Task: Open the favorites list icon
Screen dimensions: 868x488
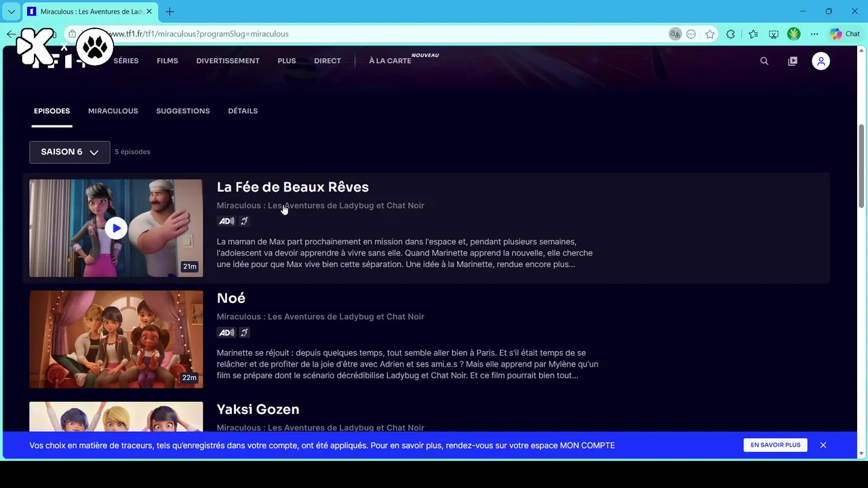Action: pos(753,34)
